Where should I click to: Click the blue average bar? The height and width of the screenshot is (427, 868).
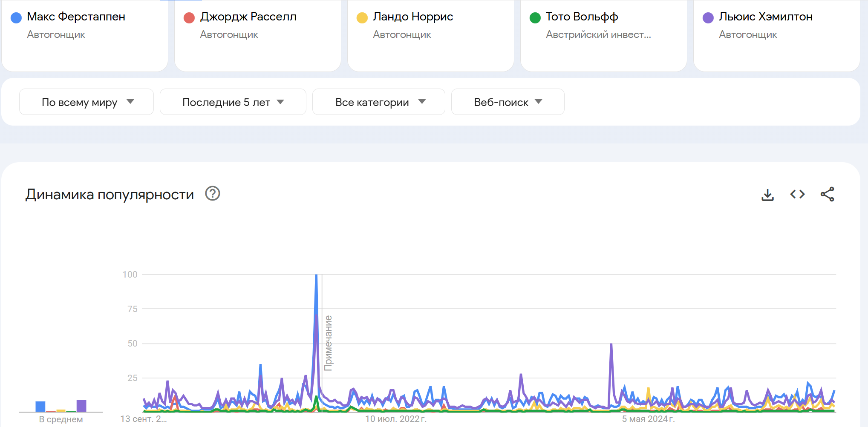click(40, 407)
